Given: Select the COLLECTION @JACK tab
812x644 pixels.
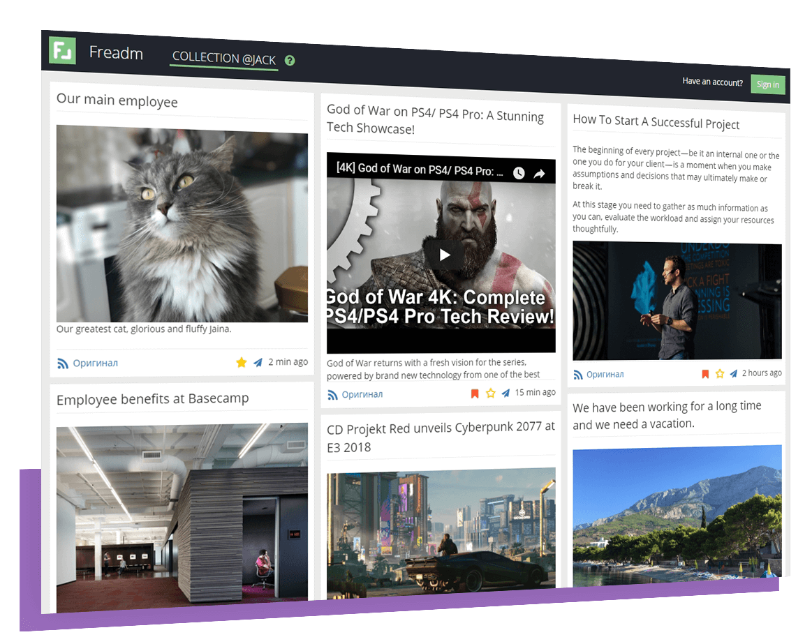Looking at the screenshot, I should 224,59.
